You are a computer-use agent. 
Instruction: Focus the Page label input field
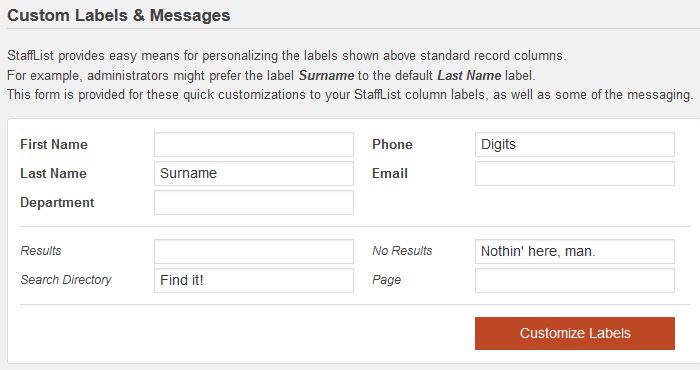[575, 280]
